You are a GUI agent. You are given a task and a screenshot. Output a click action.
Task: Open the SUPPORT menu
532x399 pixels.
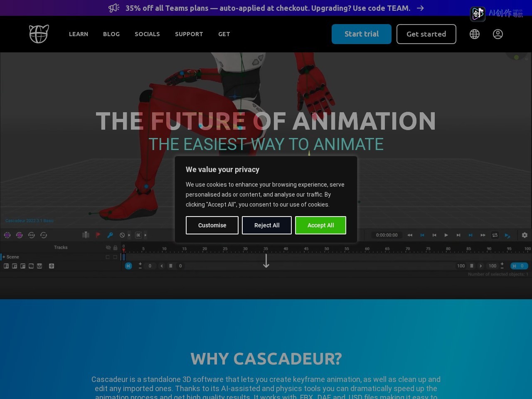point(189,34)
